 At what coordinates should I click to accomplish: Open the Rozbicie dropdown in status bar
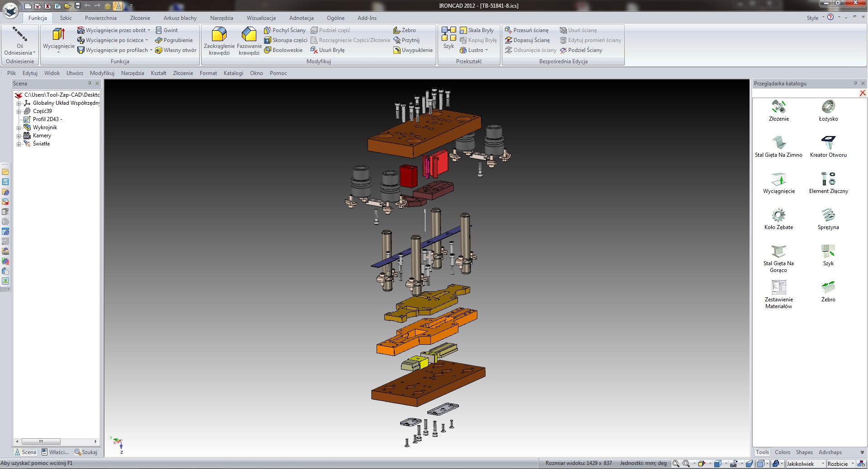(853, 464)
